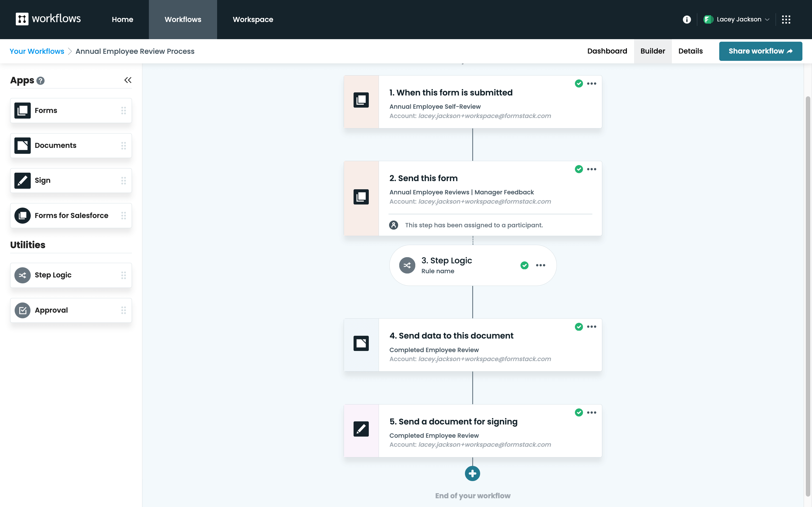Switch to the Details tab

(690, 51)
